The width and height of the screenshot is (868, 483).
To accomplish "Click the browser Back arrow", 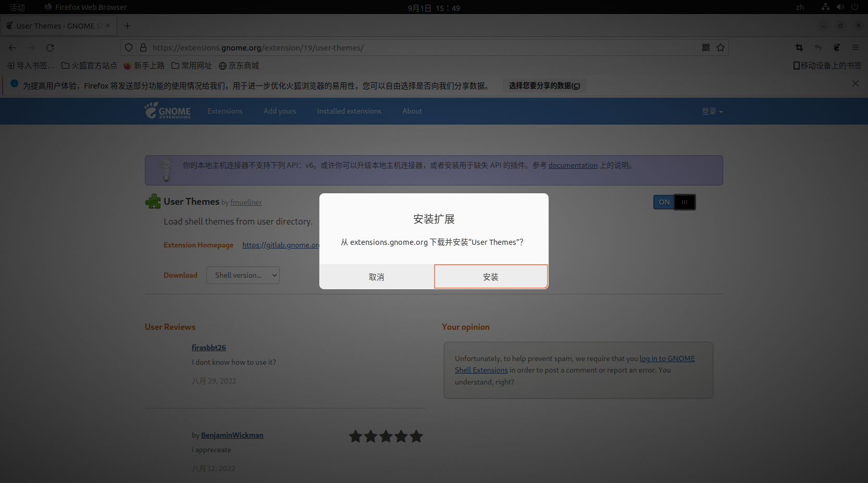I will tap(13, 47).
